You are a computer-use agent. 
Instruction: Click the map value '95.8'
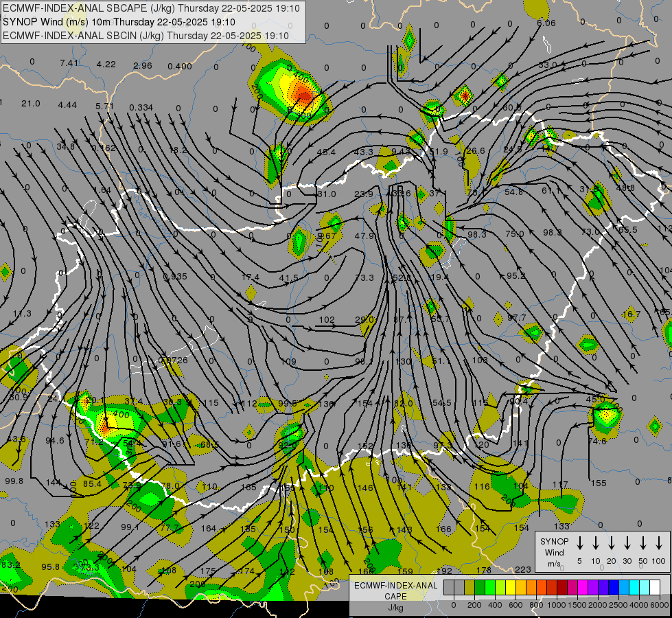(x=51, y=567)
